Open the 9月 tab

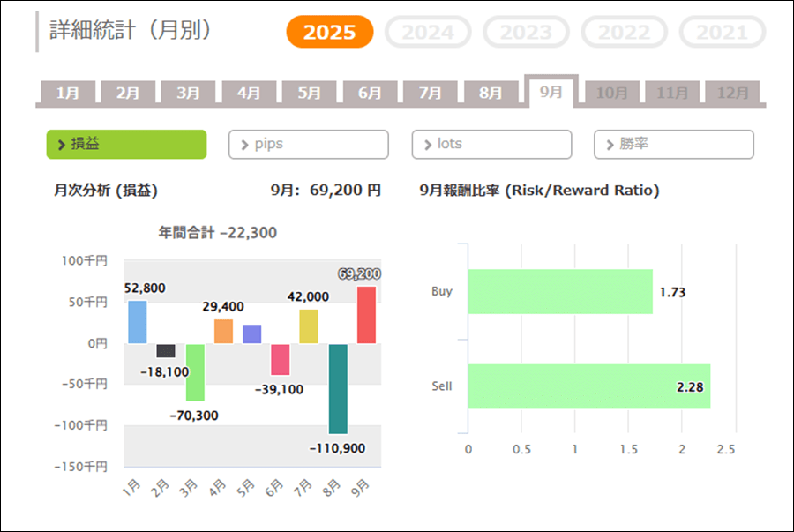click(551, 92)
